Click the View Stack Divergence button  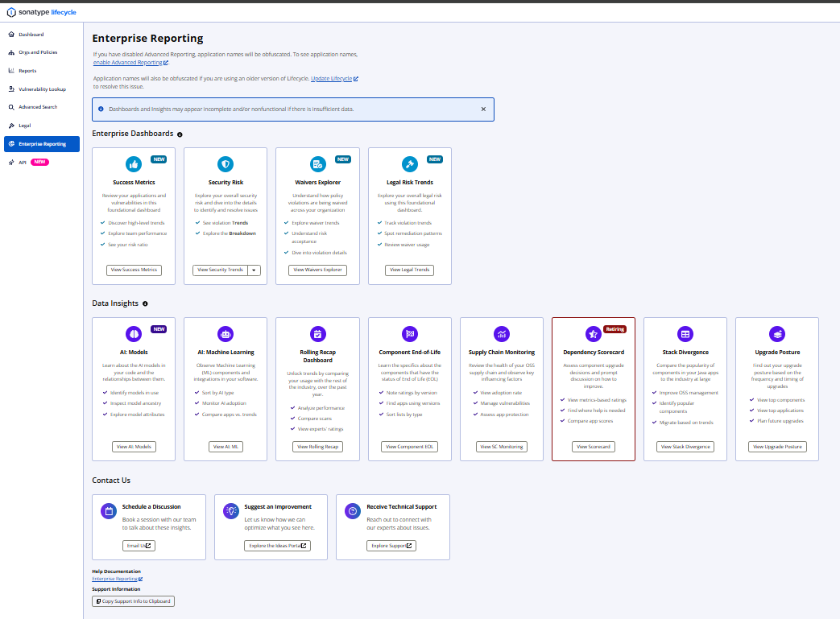pos(685,447)
